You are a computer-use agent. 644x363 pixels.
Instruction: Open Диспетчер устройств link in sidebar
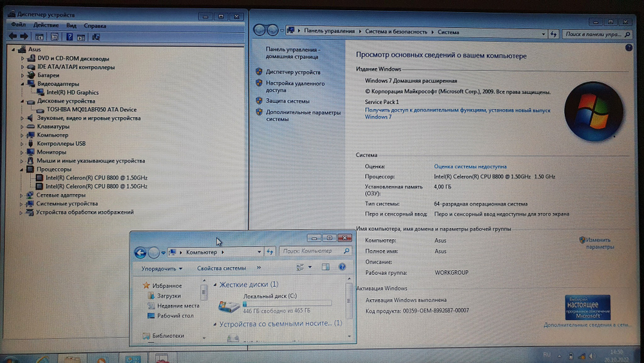293,72
